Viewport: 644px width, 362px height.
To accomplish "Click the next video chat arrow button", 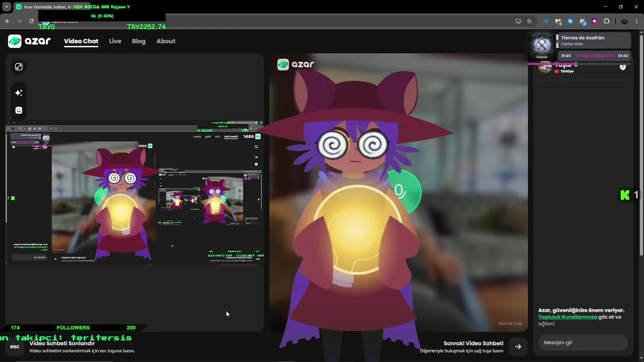I will [x=518, y=346].
